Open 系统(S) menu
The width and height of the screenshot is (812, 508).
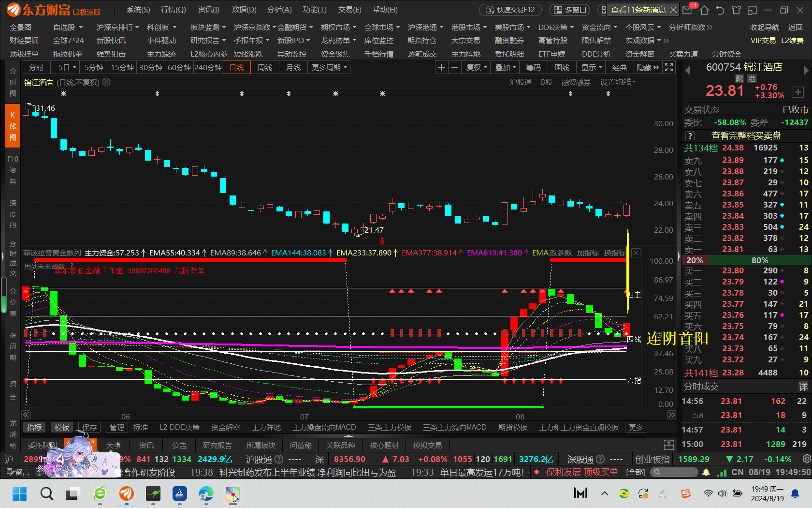(x=138, y=10)
